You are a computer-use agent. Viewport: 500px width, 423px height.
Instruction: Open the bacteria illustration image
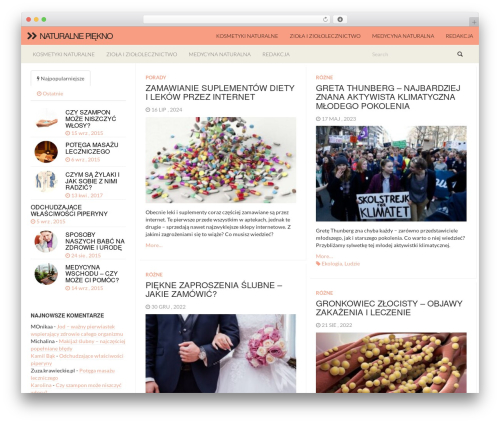point(391,363)
